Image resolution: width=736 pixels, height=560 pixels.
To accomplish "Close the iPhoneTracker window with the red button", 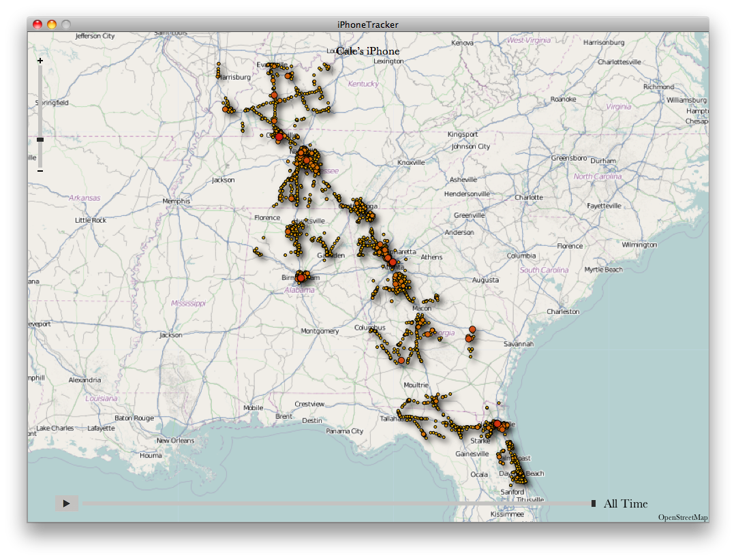I will point(37,25).
